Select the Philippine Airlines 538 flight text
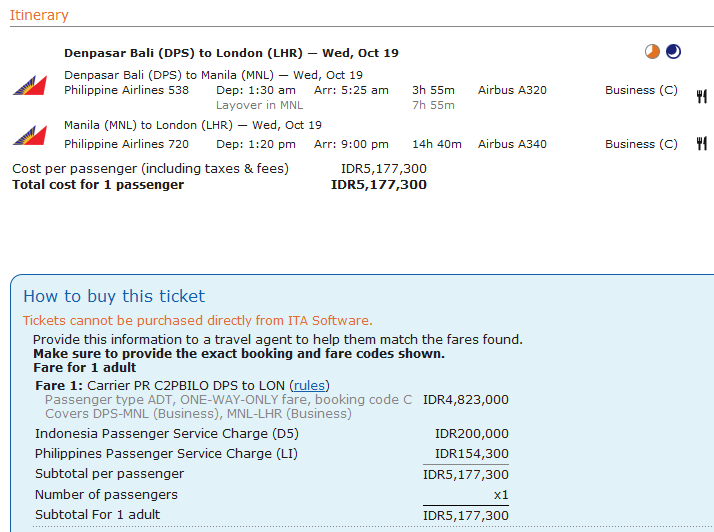The height and width of the screenshot is (532, 714). (126, 90)
